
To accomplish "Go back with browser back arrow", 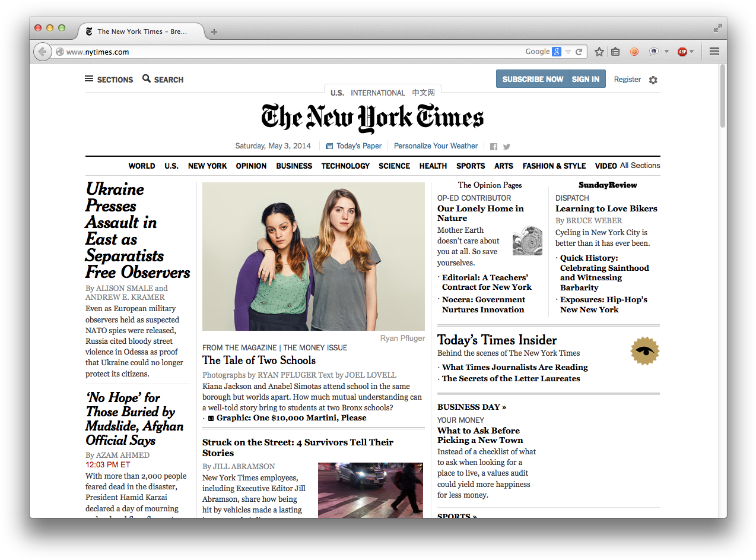I will [42, 52].
